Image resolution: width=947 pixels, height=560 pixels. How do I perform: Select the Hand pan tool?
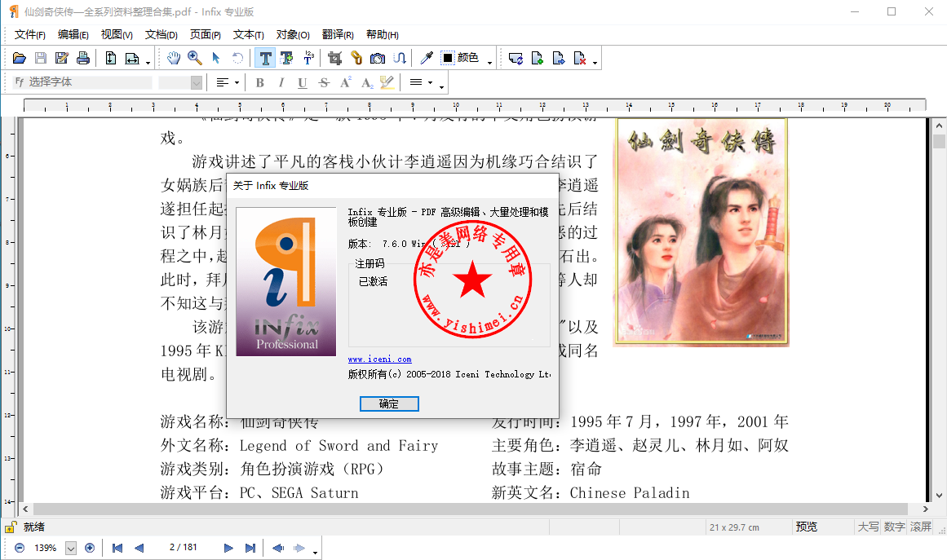pyautogui.click(x=174, y=58)
